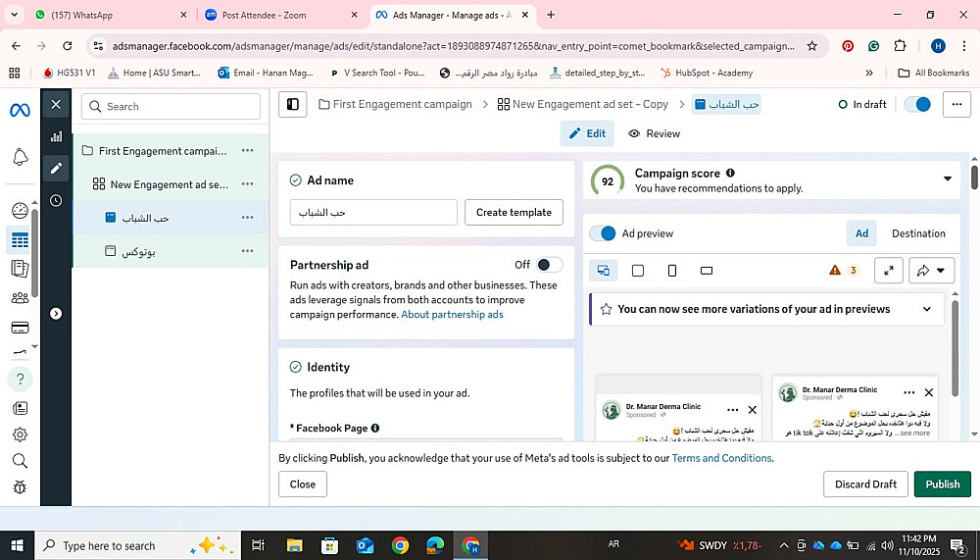Click the Ad name input field

[x=373, y=212]
